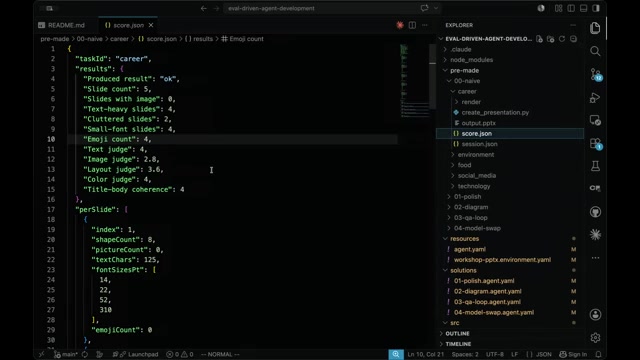Click New File icon in Explorer header
Viewport: 640px width, 360px height.
pos(540,39)
